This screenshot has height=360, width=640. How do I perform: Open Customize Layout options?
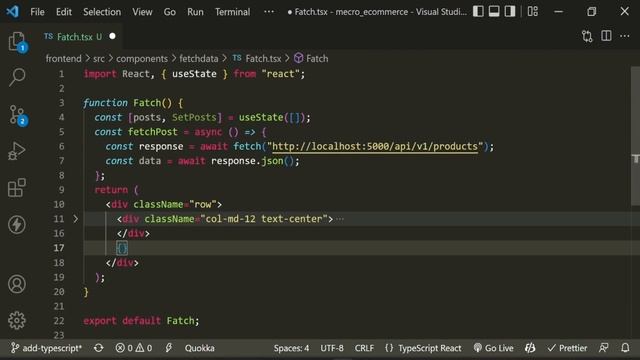(533, 11)
